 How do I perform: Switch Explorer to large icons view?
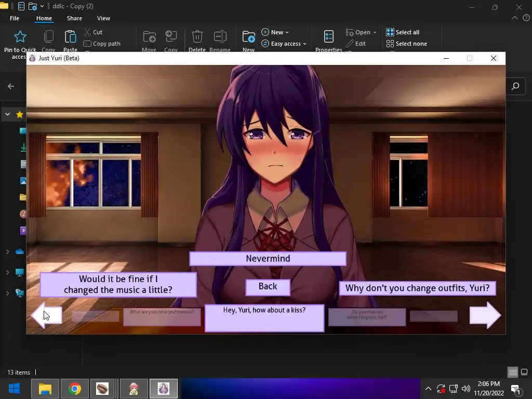[524, 372]
